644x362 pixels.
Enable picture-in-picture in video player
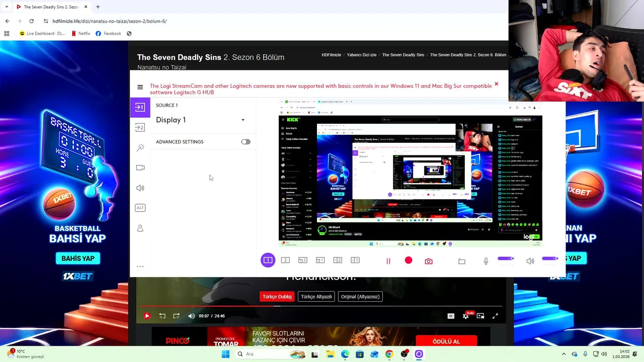(480, 316)
